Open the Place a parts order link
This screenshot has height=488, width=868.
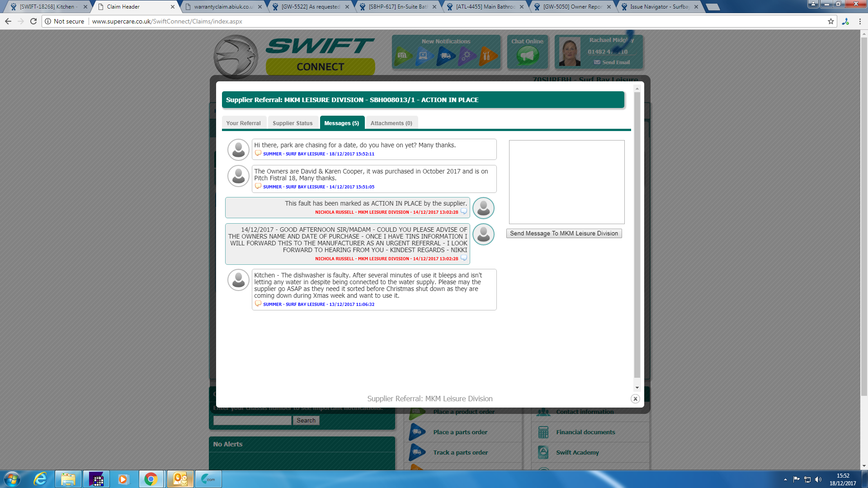click(x=460, y=432)
